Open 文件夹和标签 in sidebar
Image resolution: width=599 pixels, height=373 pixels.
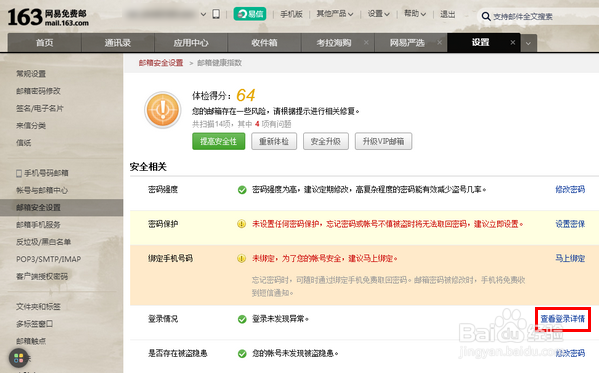pyautogui.click(x=38, y=307)
